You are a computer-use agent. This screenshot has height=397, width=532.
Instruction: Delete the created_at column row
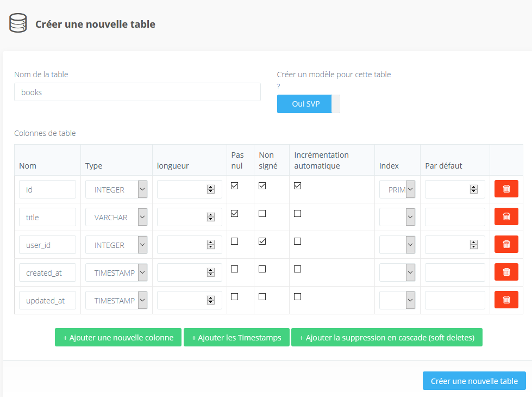click(506, 272)
